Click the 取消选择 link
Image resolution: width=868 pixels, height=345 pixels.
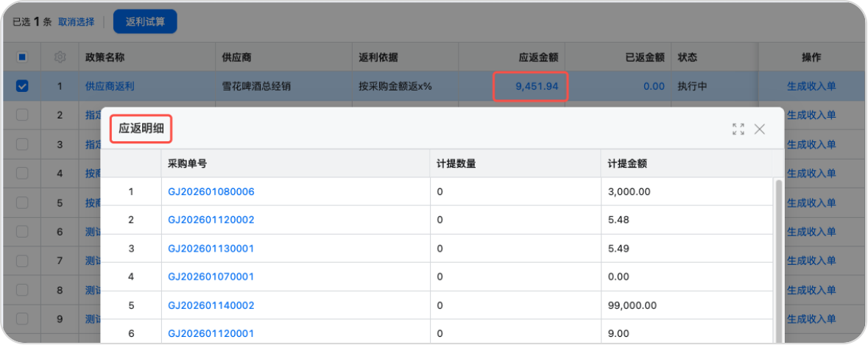tap(77, 22)
